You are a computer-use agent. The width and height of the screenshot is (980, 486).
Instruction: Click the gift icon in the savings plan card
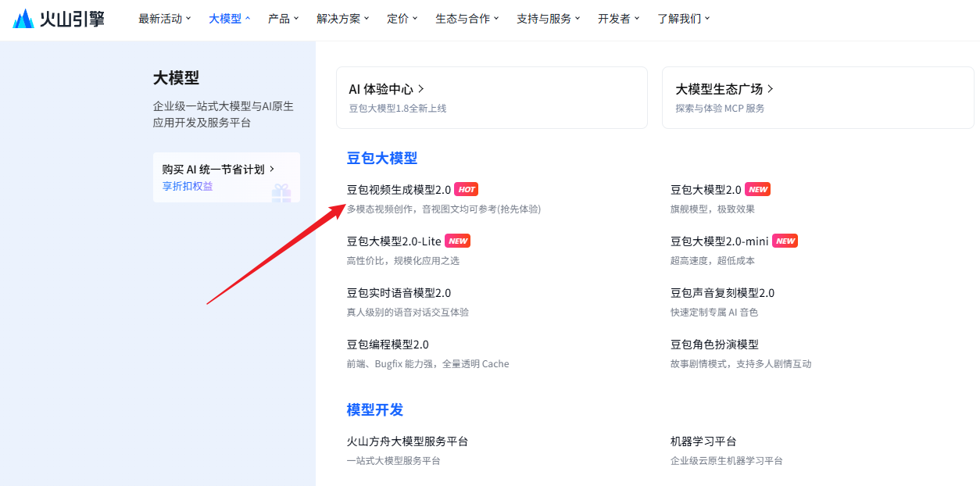point(281,192)
